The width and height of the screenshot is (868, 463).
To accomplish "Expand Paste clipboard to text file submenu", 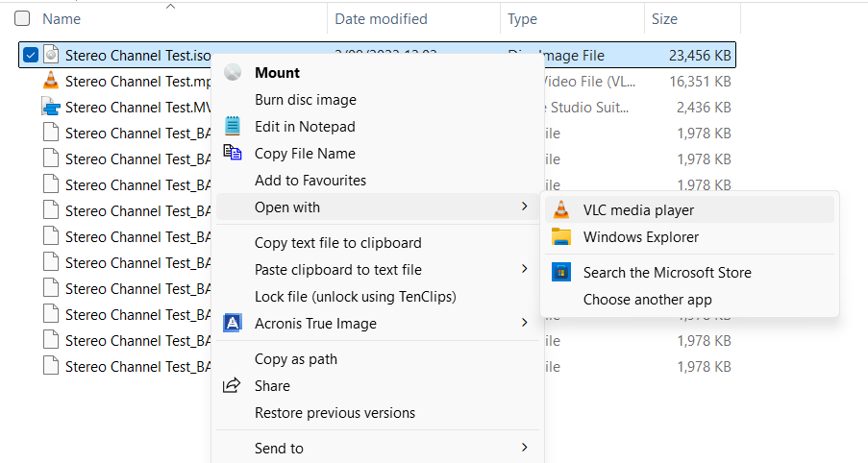I will [524, 269].
